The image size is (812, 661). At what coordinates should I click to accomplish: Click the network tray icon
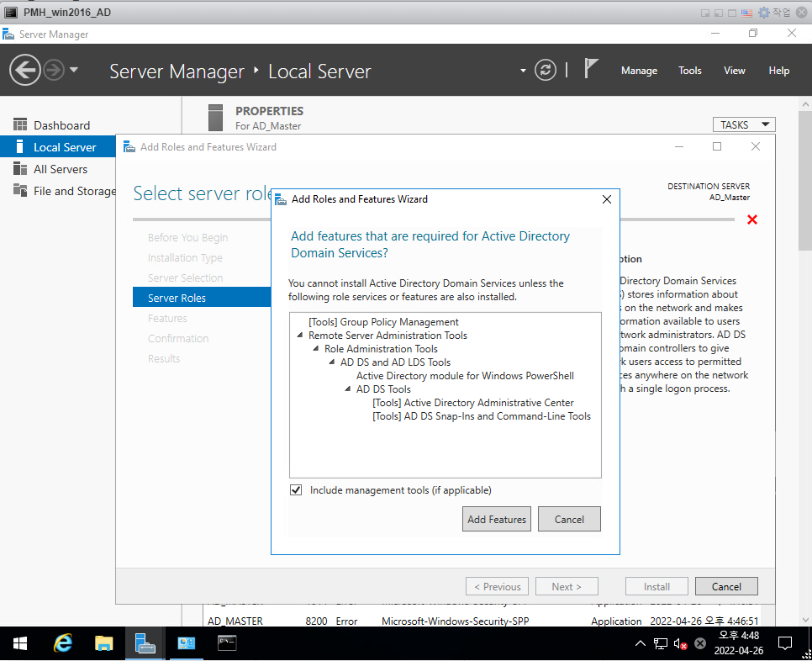click(x=660, y=643)
